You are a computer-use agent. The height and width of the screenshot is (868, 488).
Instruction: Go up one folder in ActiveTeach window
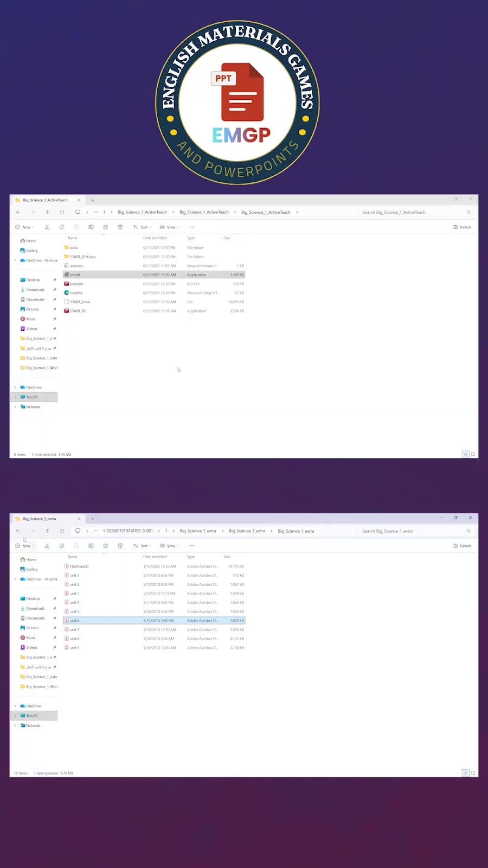pos(47,212)
